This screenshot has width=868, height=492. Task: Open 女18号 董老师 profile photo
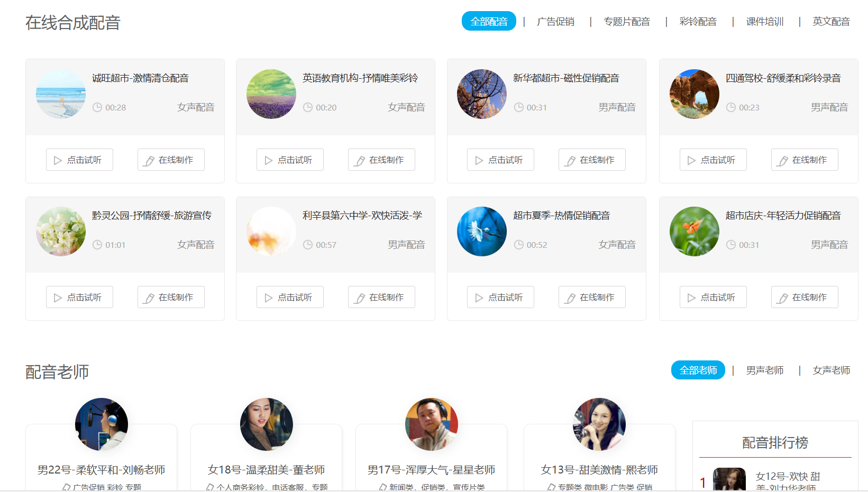coord(267,424)
